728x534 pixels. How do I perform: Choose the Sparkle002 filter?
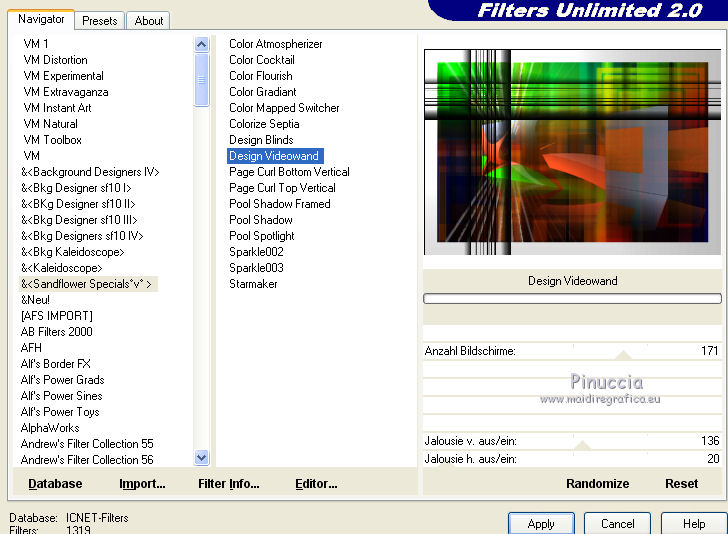[x=256, y=252]
